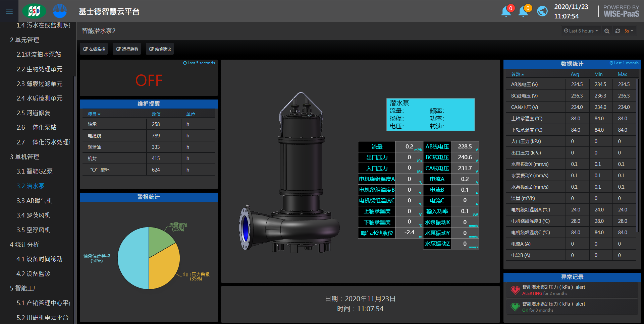644x324 pixels.
Task: Click the globe language icon
Action: coord(542,11)
